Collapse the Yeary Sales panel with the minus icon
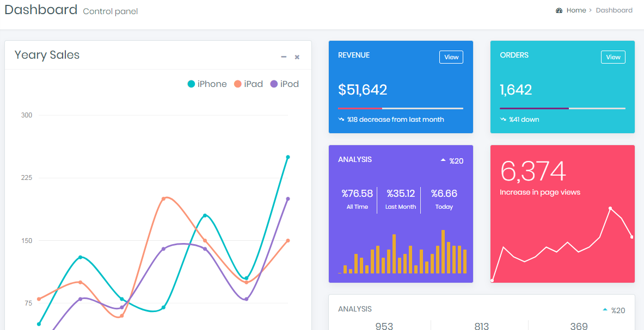The height and width of the screenshot is (330, 644). click(x=283, y=57)
